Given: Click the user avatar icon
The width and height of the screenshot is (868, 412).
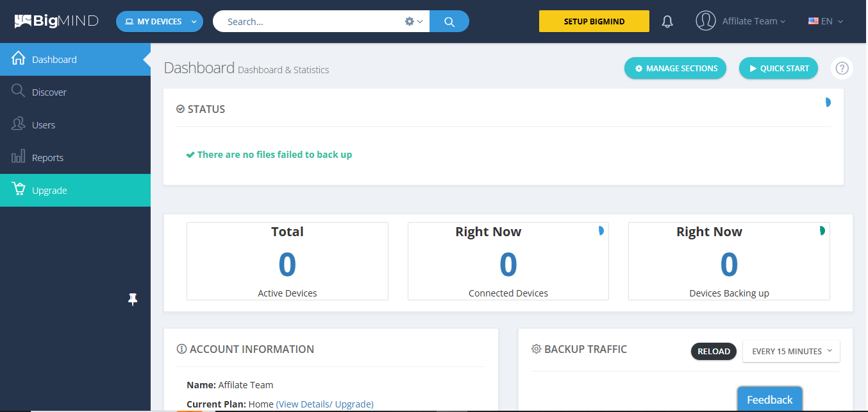Looking at the screenshot, I should [706, 21].
